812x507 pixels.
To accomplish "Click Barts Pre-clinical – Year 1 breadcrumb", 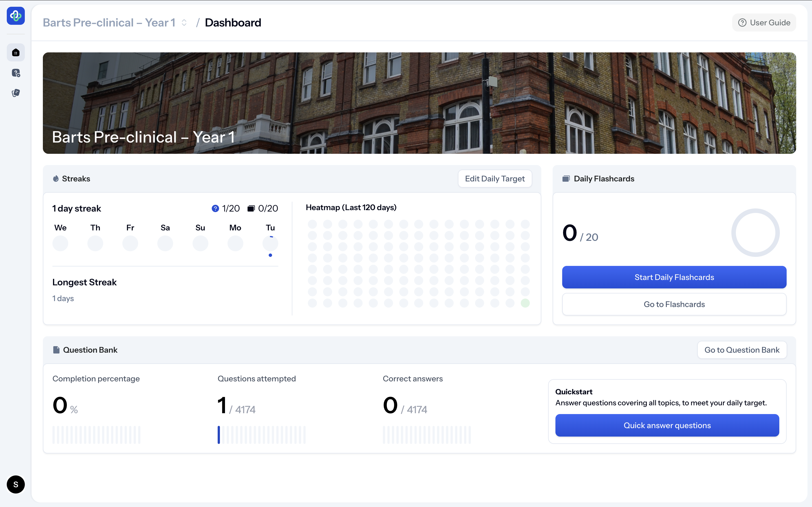I will coord(109,23).
